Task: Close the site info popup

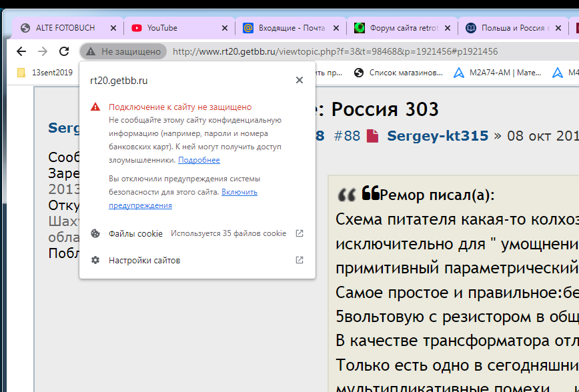Action: (x=300, y=80)
